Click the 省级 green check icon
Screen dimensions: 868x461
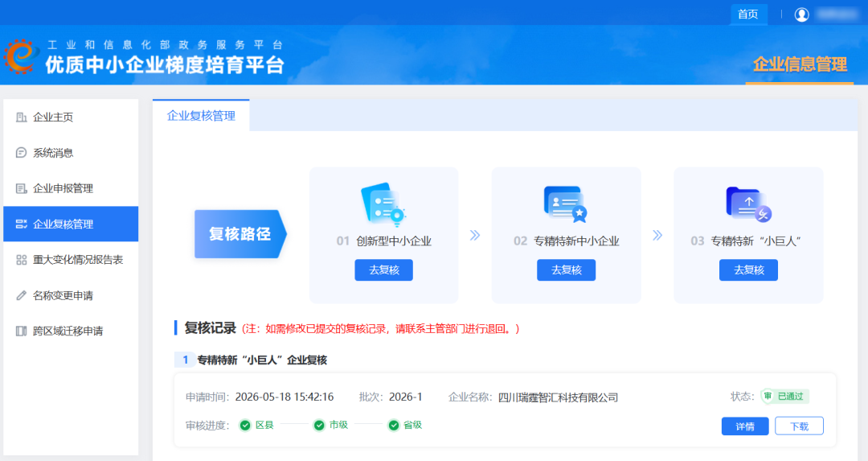394,425
